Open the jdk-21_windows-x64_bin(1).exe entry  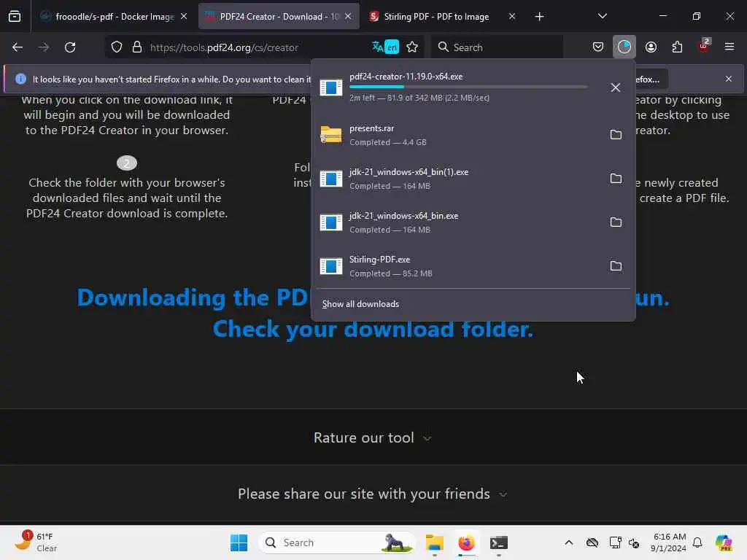(x=457, y=179)
